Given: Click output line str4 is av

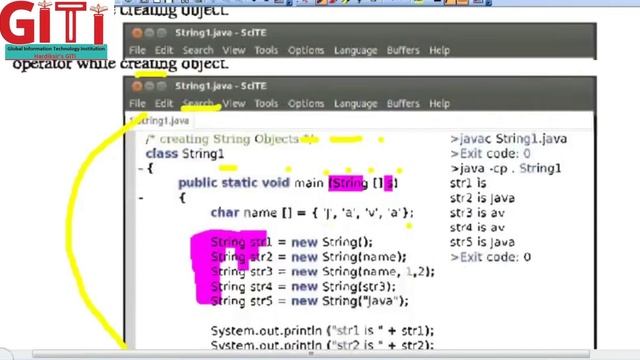Looking at the screenshot, I should (x=477, y=227).
